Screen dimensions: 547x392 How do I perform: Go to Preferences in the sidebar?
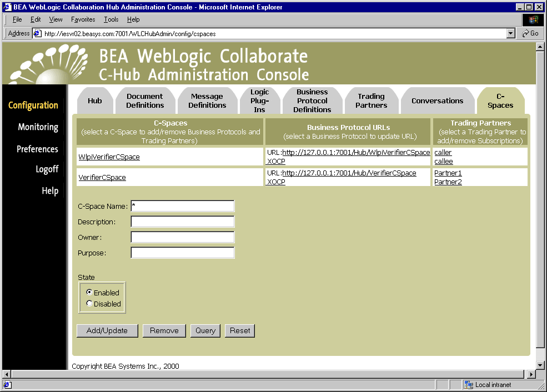coord(37,149)
